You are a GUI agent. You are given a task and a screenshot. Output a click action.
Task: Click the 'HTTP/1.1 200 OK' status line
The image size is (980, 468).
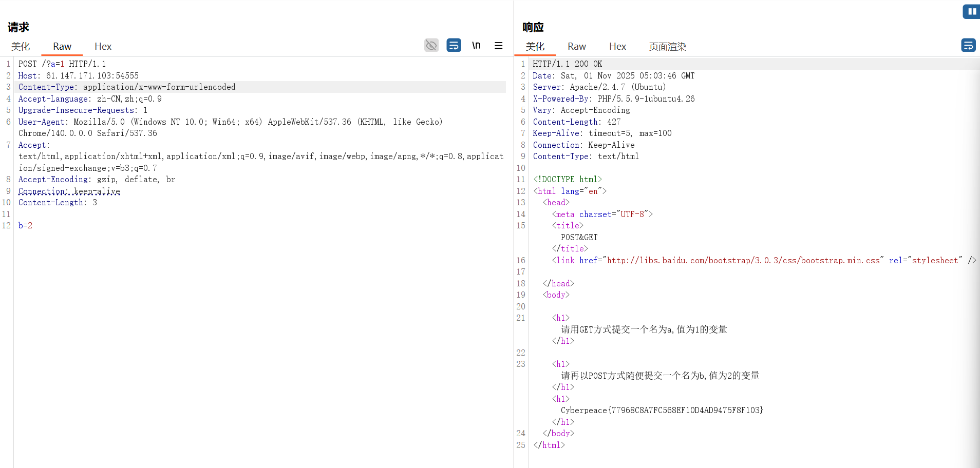(568, 64)
